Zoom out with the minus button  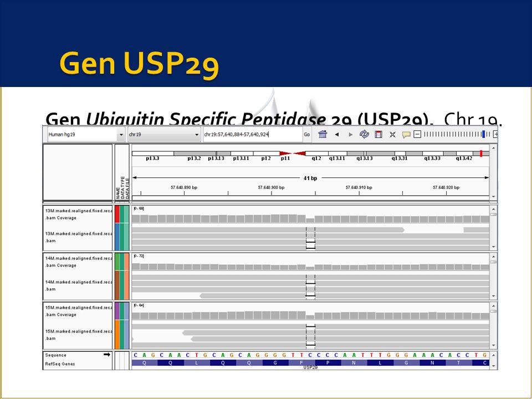point(417,134)
